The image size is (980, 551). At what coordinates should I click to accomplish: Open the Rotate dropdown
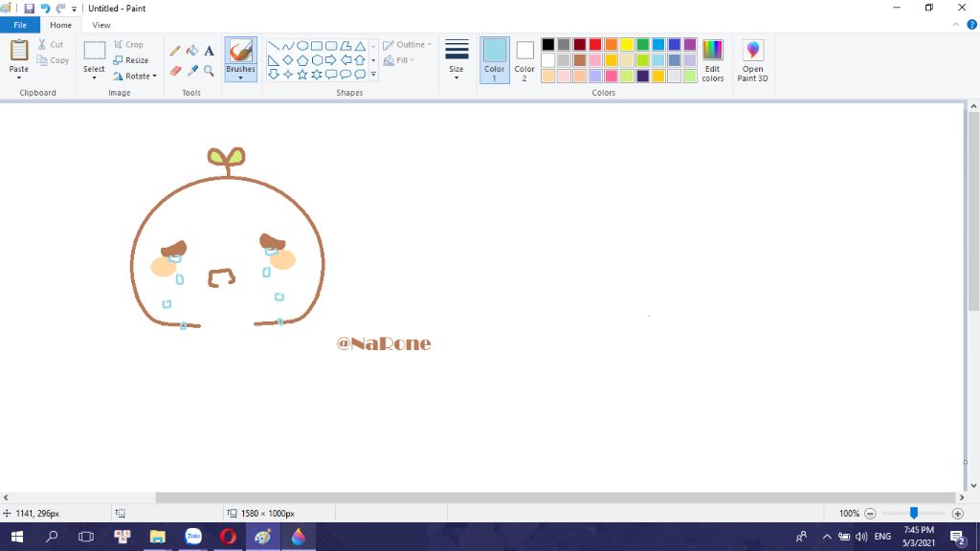click(135, 77)
